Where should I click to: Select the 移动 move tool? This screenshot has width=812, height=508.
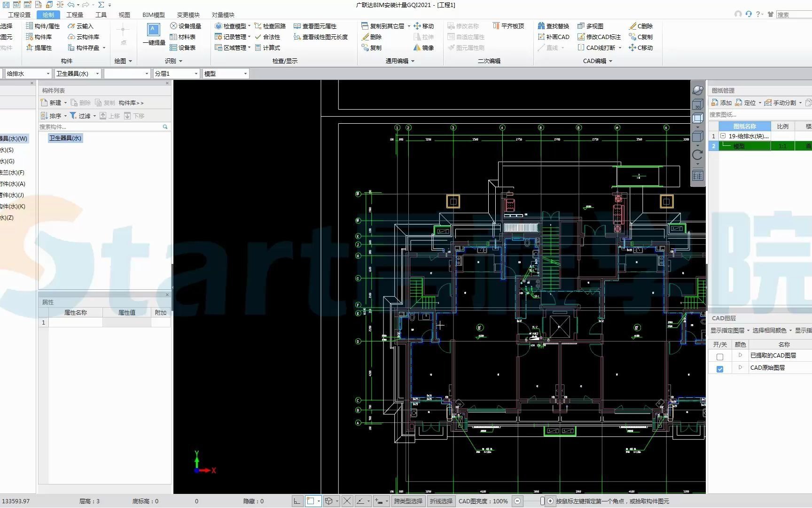[x=423, y=26]
